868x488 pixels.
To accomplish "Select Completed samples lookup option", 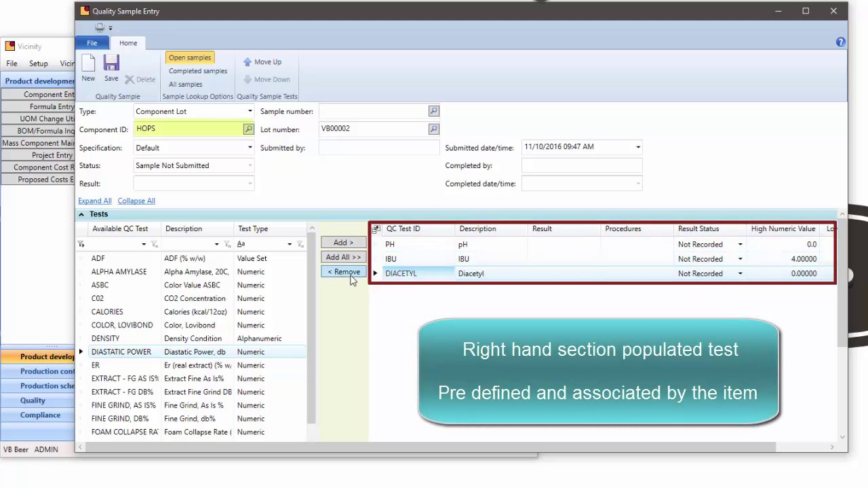I will 198,71.
